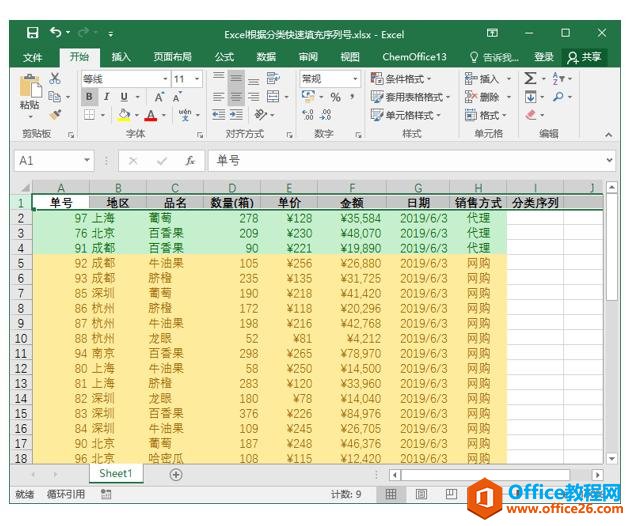Click Sort and Filter icon
Screen dimensions: 630x526
pyautogui.click(x=558, y=78)
